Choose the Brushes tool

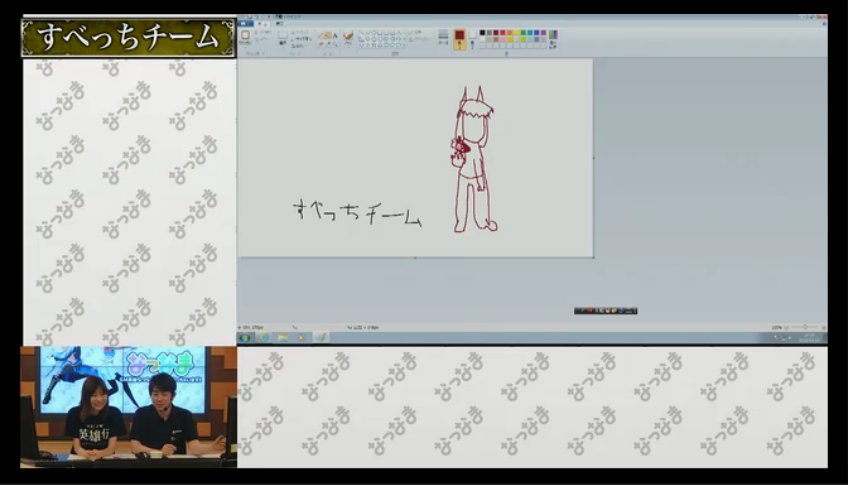click(x=348, y=37)
